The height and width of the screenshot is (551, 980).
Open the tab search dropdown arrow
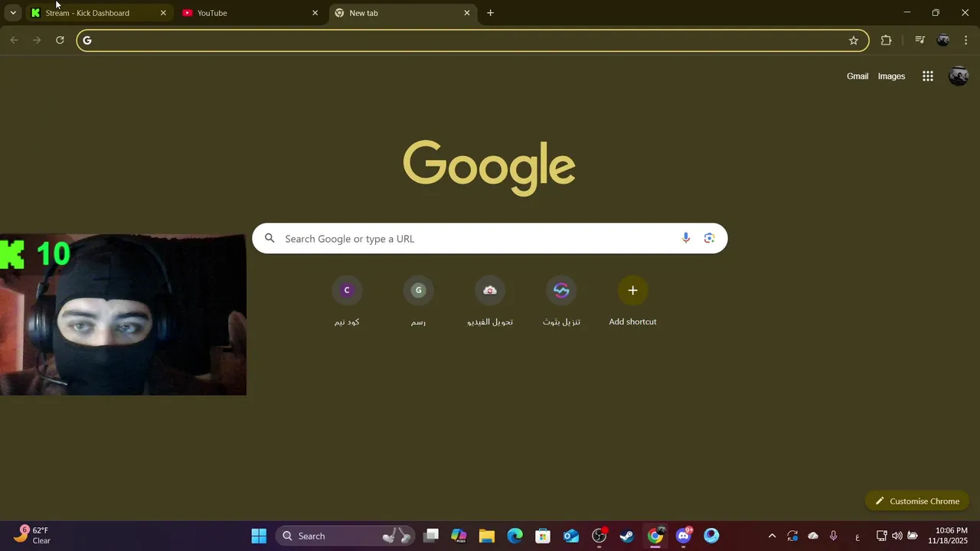pos(13,13)
